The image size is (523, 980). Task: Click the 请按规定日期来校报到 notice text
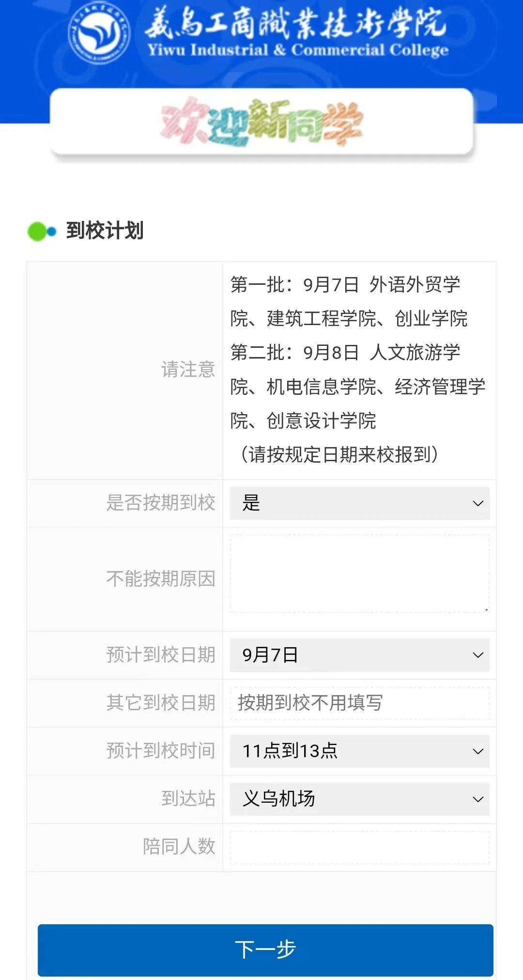[x=339, y=454]
